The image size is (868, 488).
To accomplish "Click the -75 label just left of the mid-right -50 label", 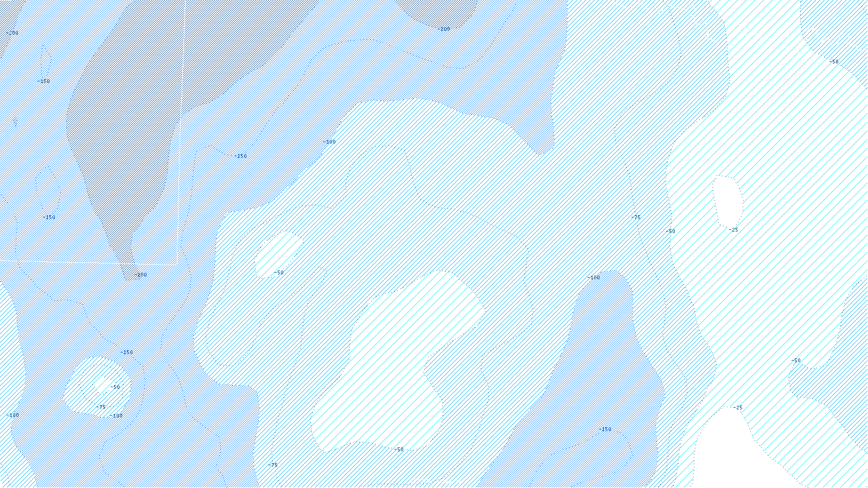I will tap(635, 217).
